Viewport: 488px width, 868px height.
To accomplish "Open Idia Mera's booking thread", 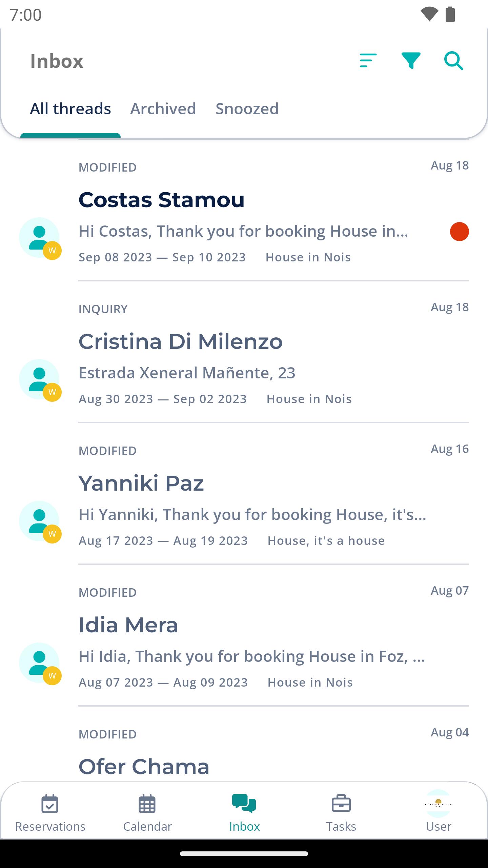I will coord(244,635).
